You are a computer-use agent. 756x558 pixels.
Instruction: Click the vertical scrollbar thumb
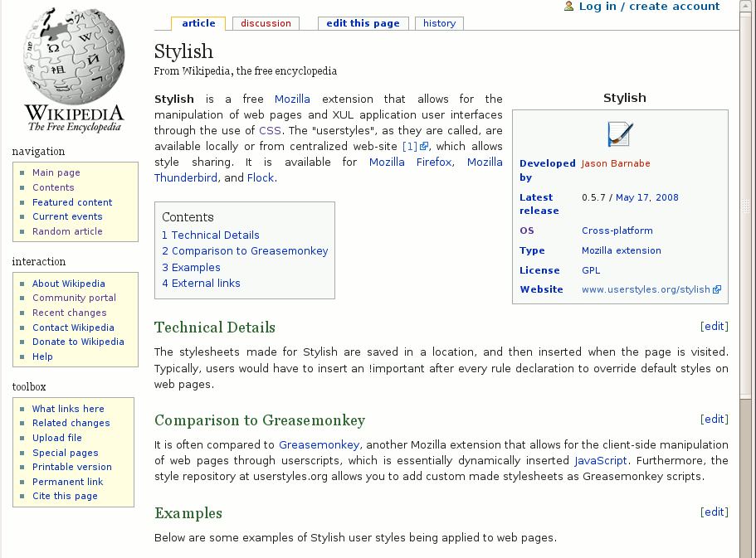click(745, 206)
